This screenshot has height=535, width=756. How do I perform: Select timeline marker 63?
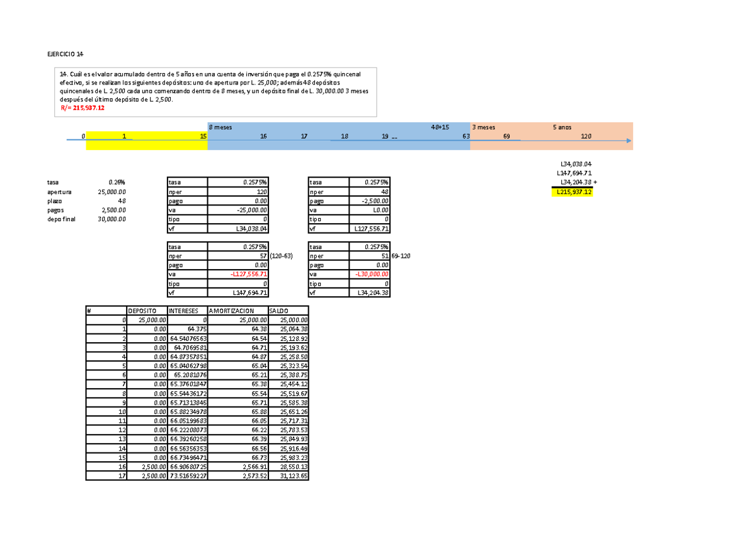466,136
